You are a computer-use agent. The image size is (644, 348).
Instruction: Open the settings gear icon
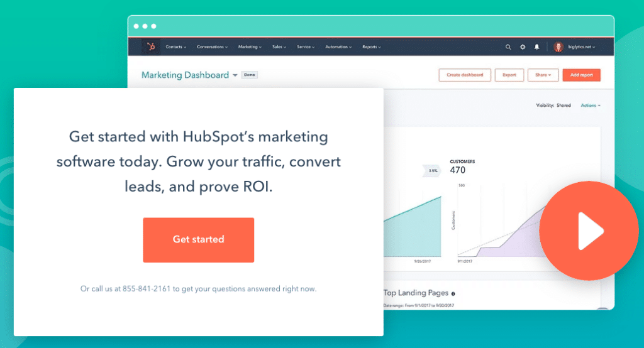(523, 46)
